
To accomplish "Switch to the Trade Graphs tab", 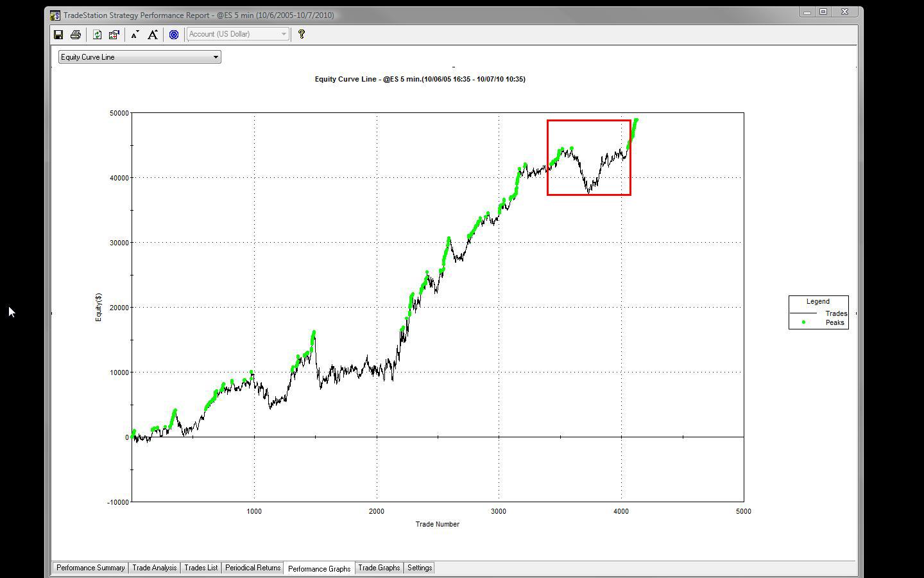I will tap(379, 568).
